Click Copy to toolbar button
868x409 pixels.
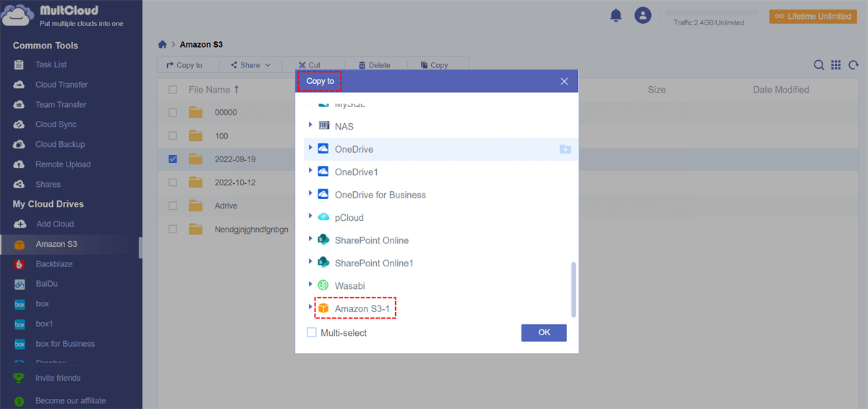[184, 65]
